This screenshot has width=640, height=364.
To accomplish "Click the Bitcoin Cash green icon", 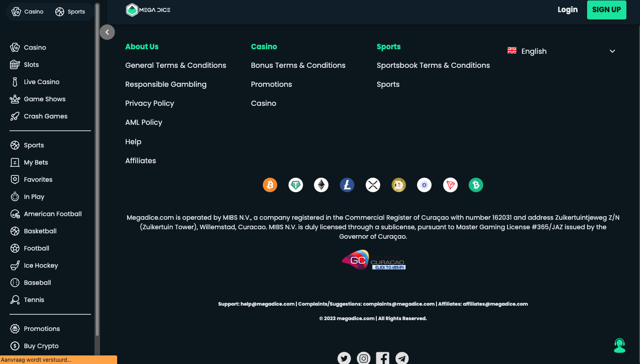I will click(476, 185).
